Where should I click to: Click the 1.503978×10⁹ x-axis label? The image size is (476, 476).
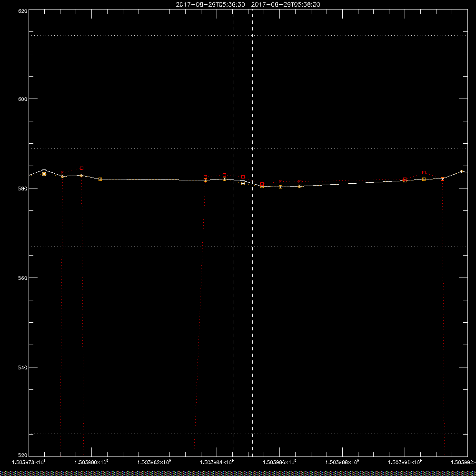[29, 462]
